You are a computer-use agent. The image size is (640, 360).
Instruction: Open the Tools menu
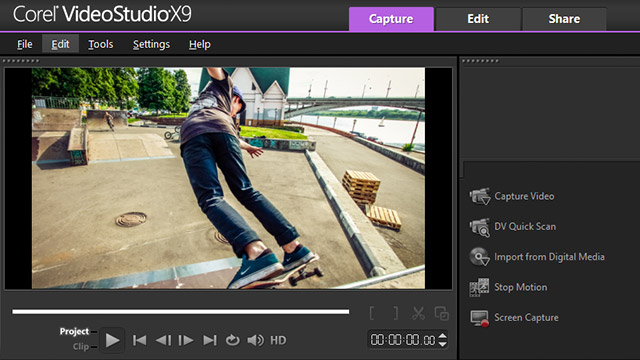101,44
